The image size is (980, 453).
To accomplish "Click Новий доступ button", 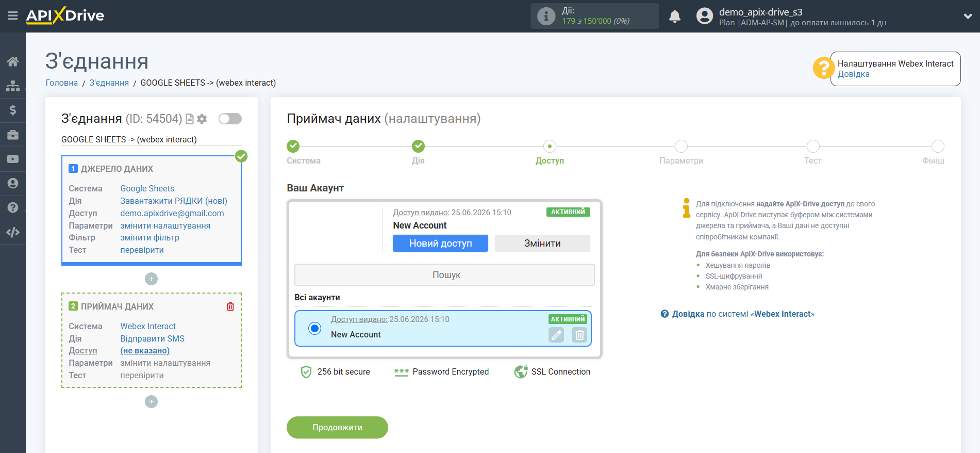I will (x=440, y=244).
